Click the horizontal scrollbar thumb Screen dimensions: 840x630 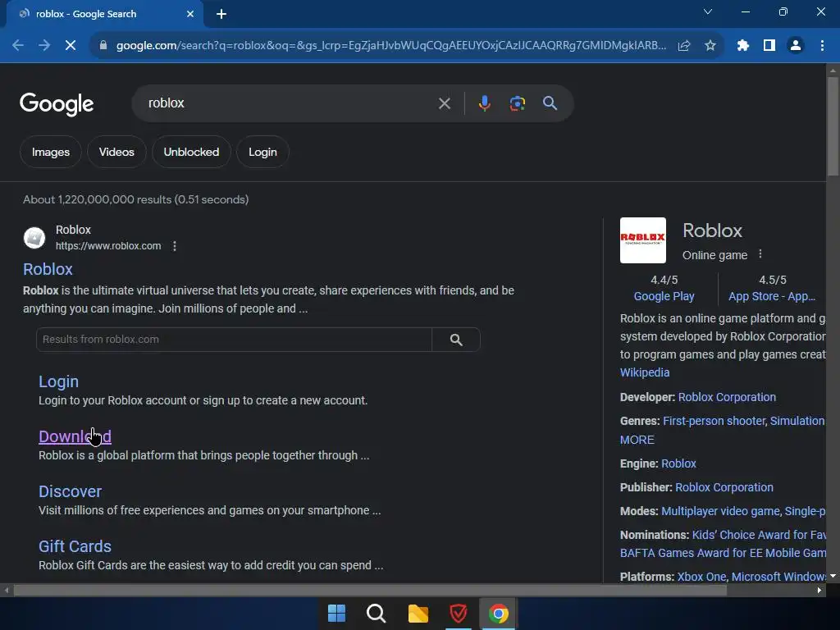pyautogui.click(x=370, y=591)
